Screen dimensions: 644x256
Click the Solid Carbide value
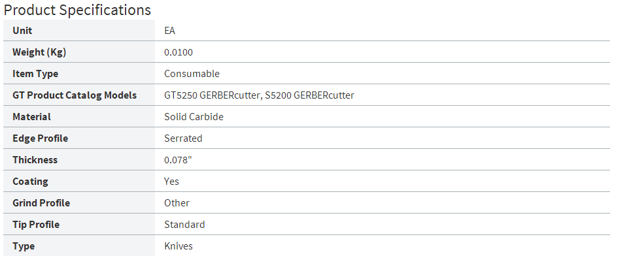pyautogui.click(x=194, y=116)
